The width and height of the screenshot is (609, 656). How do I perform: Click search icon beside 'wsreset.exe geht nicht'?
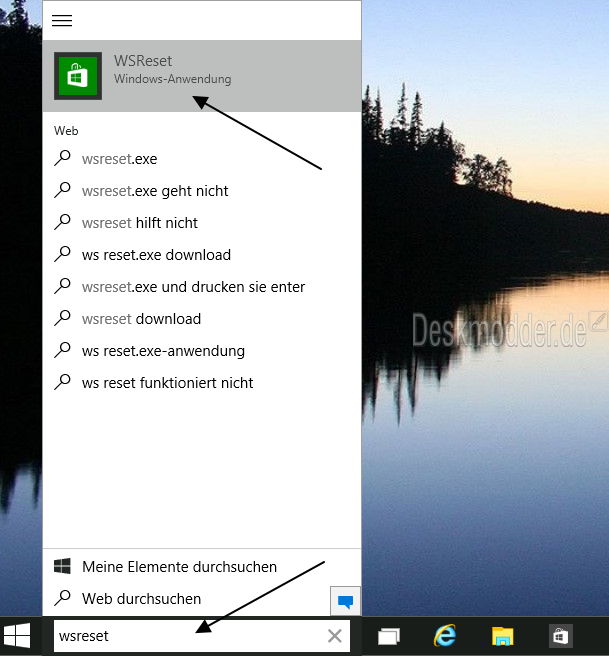(62, 190)
